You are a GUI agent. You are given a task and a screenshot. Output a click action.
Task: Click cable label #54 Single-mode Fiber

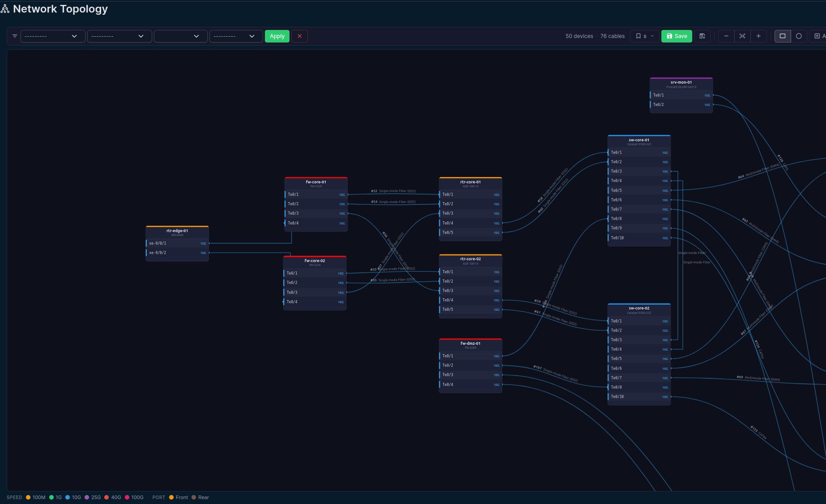393,202
